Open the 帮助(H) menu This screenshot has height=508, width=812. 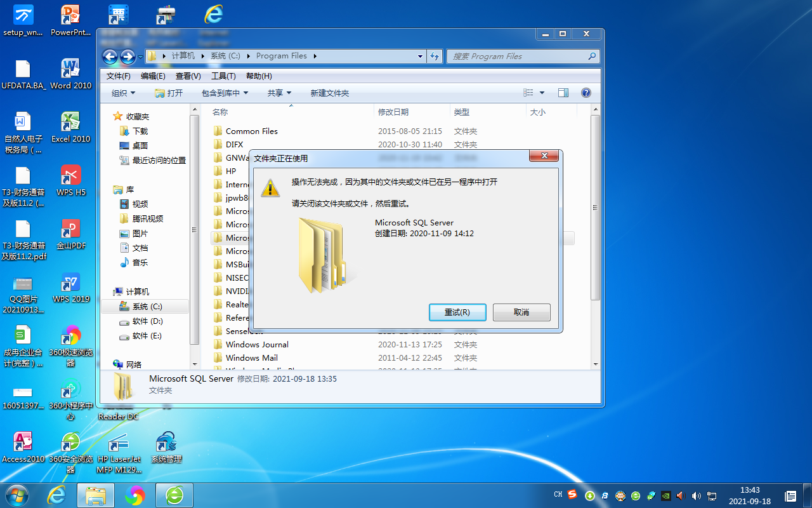259,76
